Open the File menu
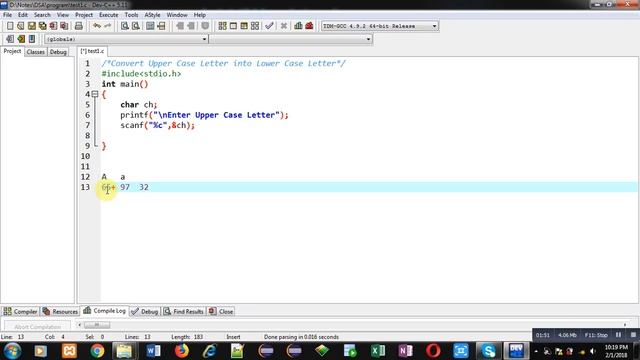This screenshot has height=360, width=640. [x=7, y=15]
